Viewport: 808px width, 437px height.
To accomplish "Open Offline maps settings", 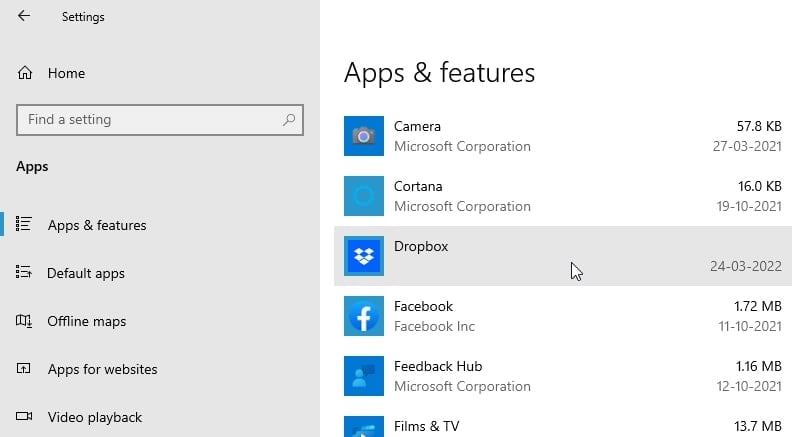I will (x=87, y=322).
